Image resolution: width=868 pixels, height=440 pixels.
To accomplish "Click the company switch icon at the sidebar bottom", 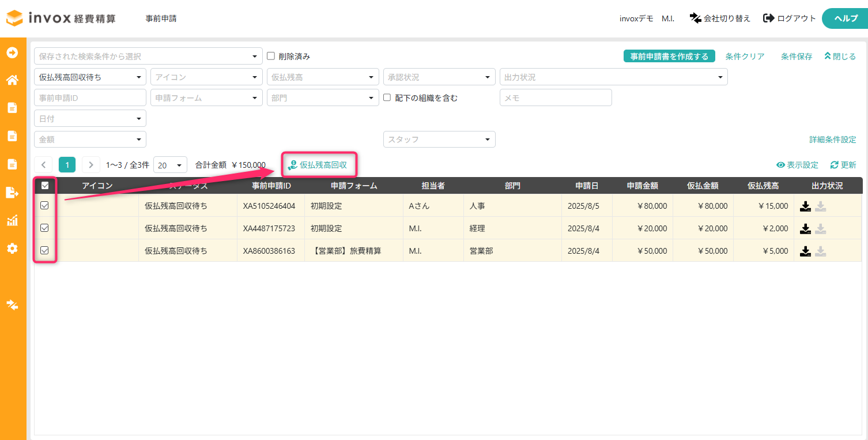I will [12, 304].
